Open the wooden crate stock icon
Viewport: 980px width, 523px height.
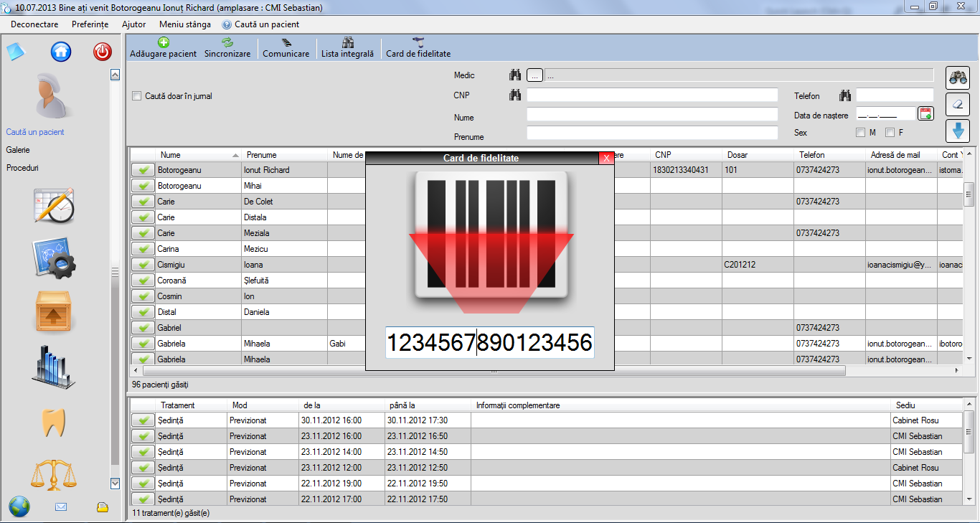55,314
